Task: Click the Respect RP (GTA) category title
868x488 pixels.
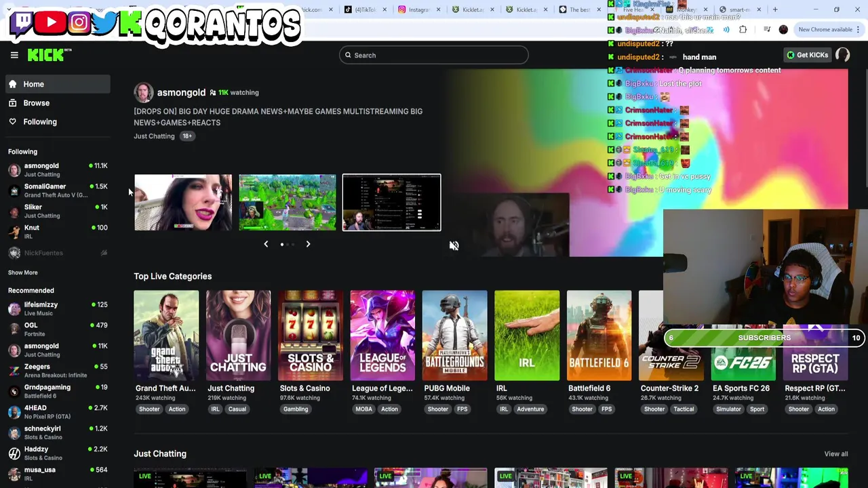Action: tap(814, 388)
